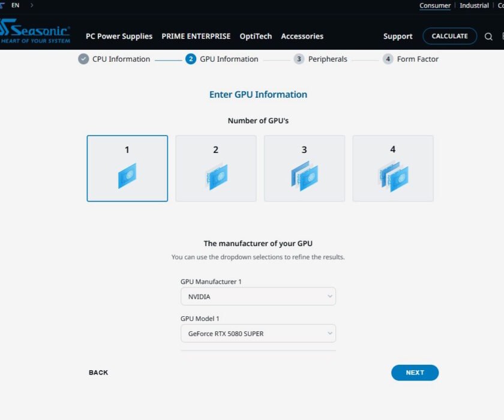
Task: Select the number 2 GPU option
Action: point(216,169)
